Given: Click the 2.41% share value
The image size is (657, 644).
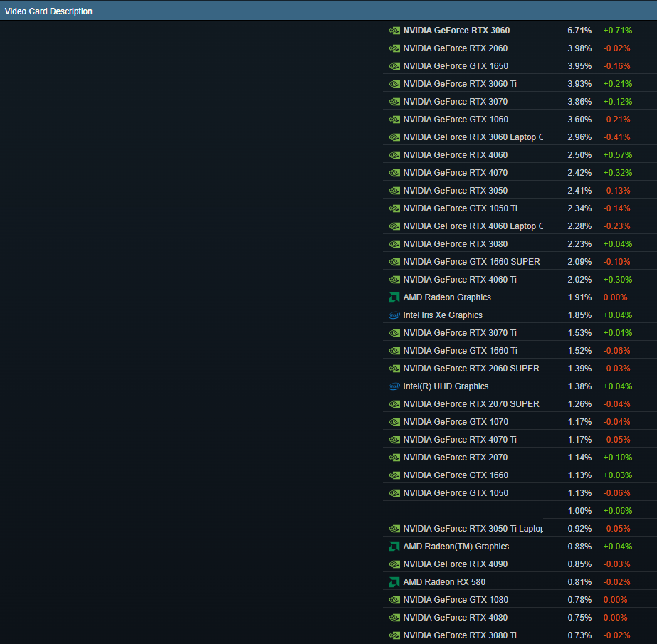Looking at the screenshot, I should coord(579,191).
